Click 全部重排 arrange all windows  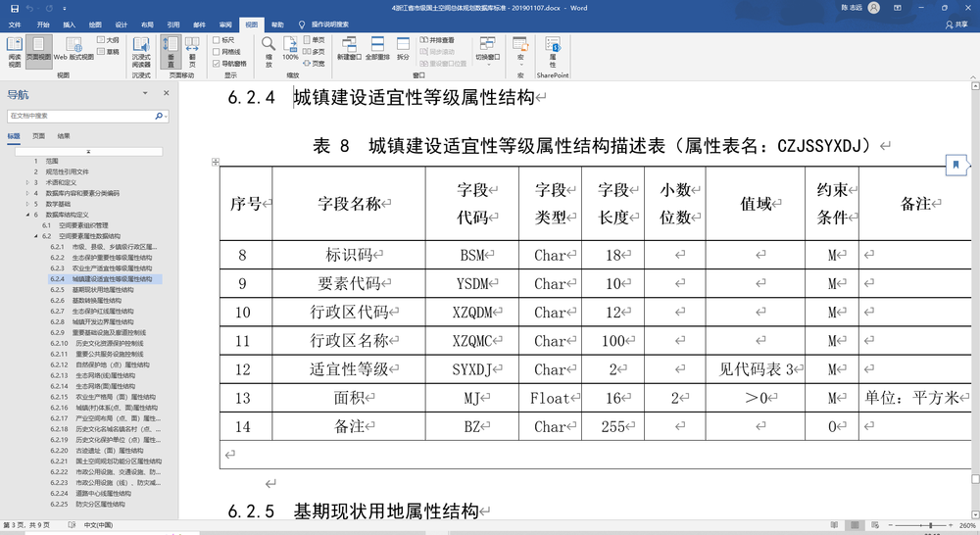(377, 49)
